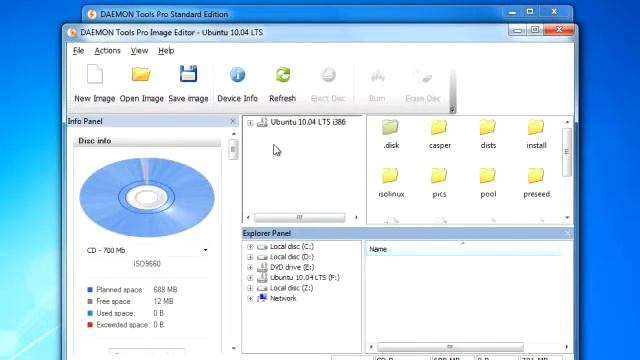Open Device Info from the toolbar
Viewport: 640px width, 360px height.
point(237,75)
